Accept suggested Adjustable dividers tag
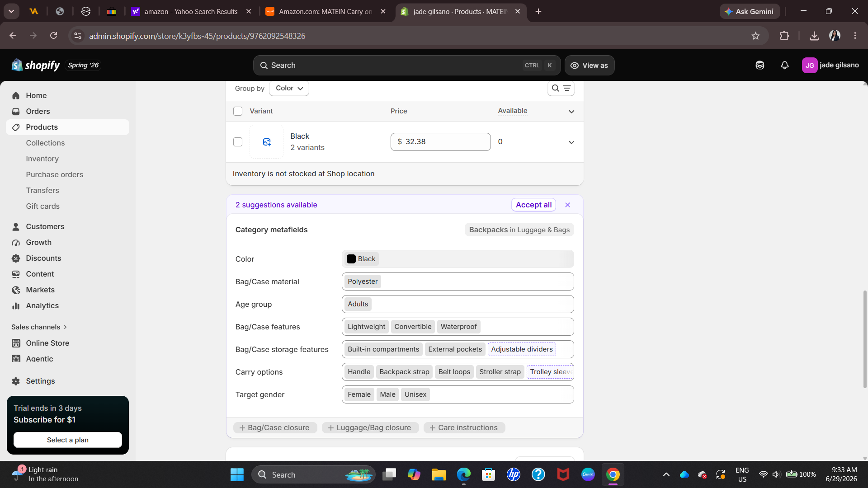Screen dimensions: 868x488 click(x=522, y=349)
